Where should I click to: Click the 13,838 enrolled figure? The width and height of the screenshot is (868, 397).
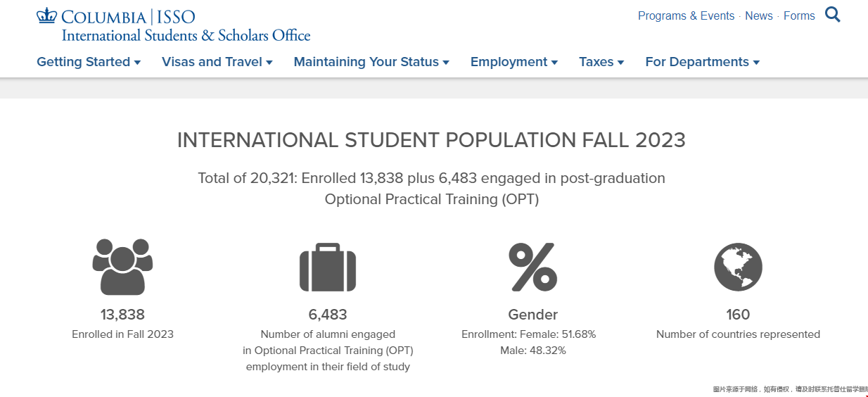point(122,314)
